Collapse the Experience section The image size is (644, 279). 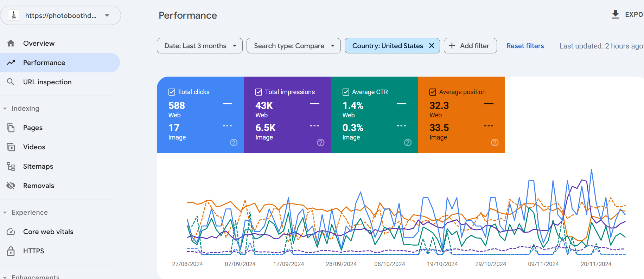[x=5, y=213]
